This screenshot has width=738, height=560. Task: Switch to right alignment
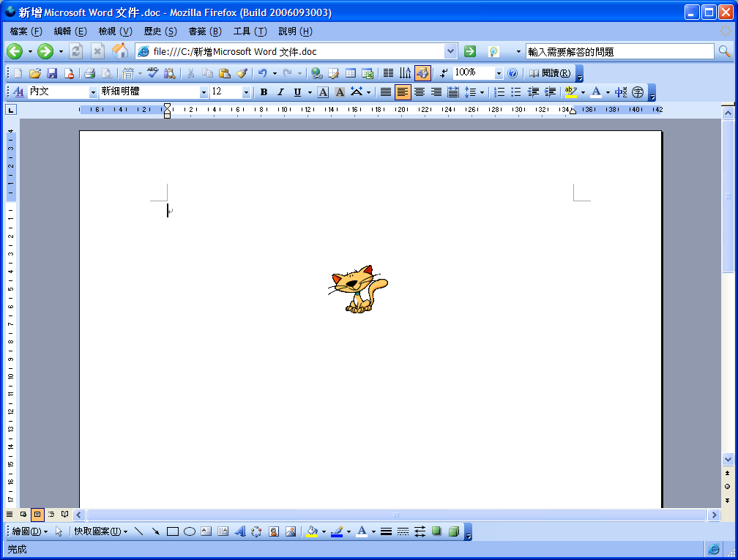[x=436, y=92]
